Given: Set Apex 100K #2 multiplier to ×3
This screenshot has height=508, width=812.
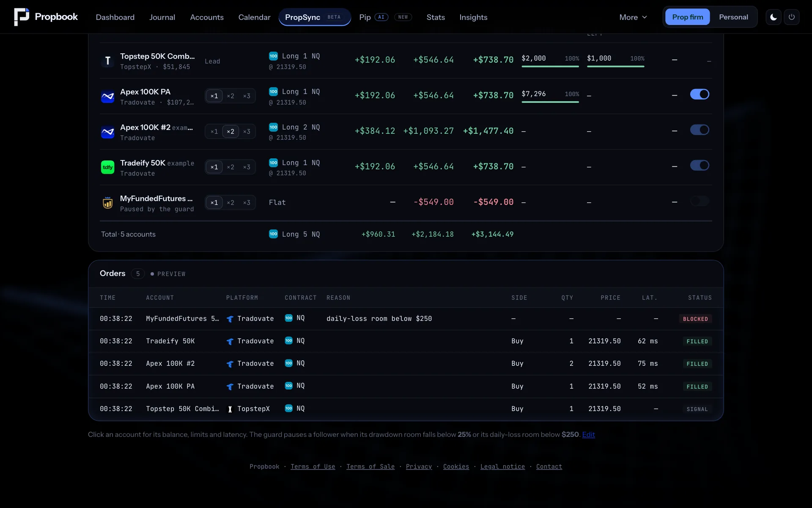Looking at the screenshot, I should click(247, 132).
